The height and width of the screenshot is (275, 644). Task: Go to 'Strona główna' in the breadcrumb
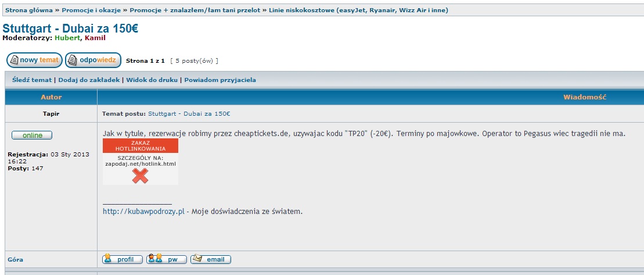click(x=29, y=10)
